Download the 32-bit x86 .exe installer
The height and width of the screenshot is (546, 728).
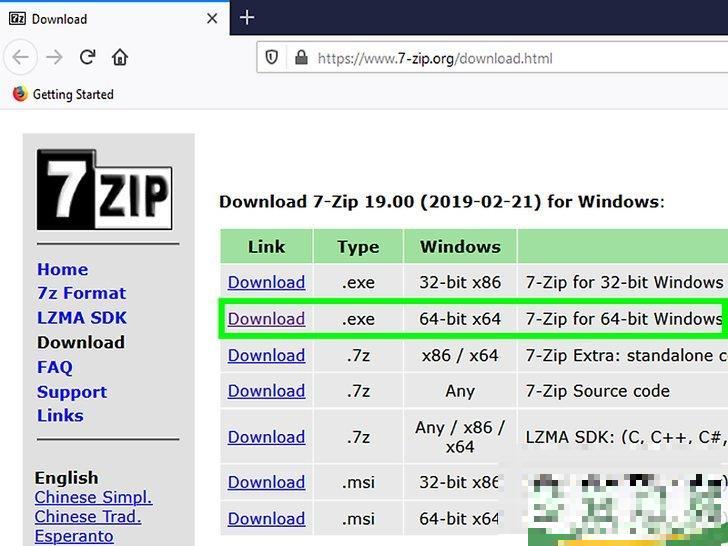(266, 282)
